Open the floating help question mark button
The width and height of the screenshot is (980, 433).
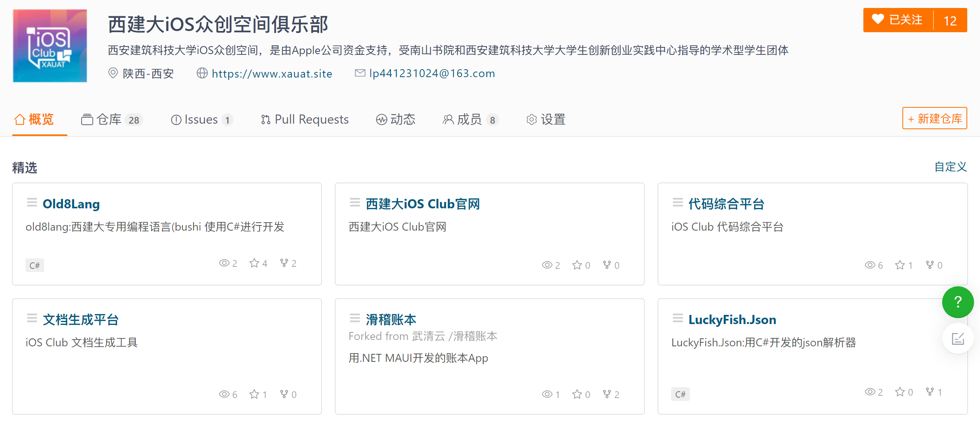pos(958,302)
